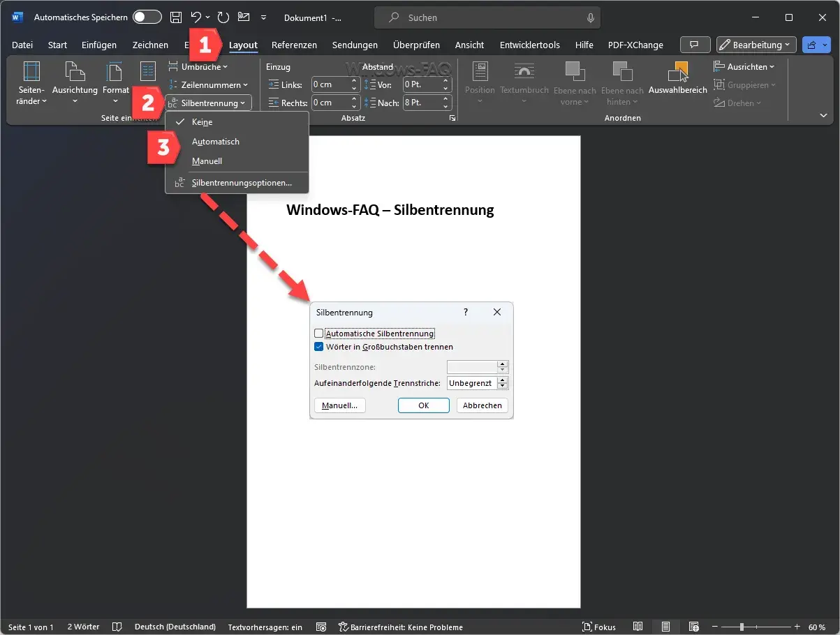Open the Absatz dialog launcher arrow
The width and height of the screenshot is (840, 635).
pos(452,119)
